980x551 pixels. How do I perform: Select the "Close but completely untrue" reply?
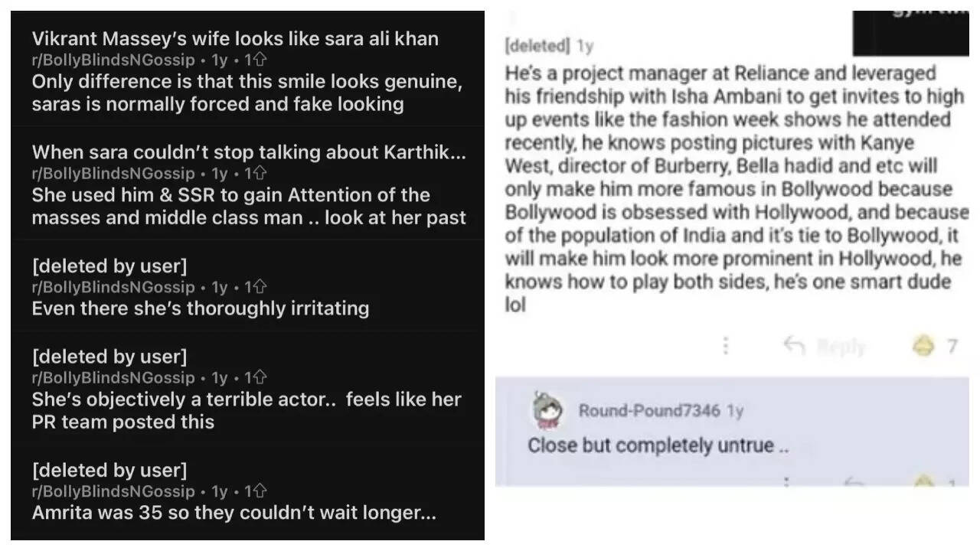(658, 445)
